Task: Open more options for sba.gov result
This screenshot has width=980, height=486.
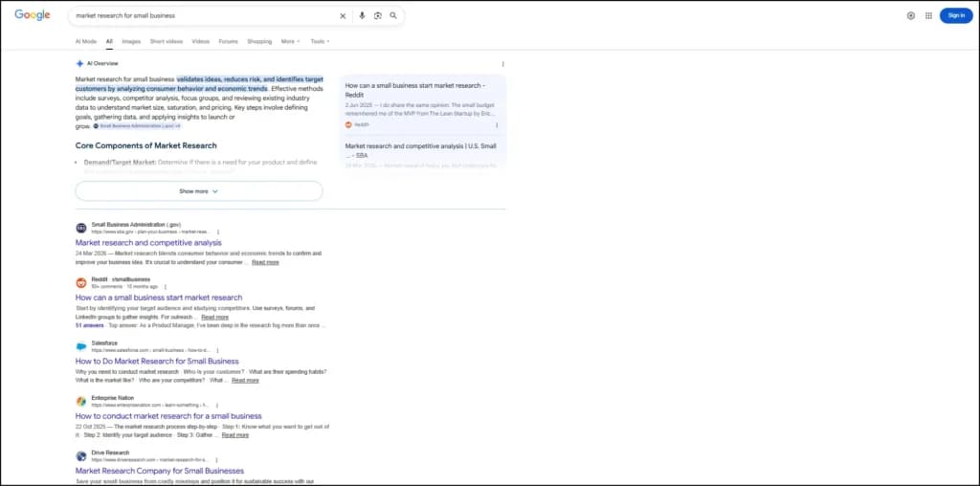Action: point(218,232)
